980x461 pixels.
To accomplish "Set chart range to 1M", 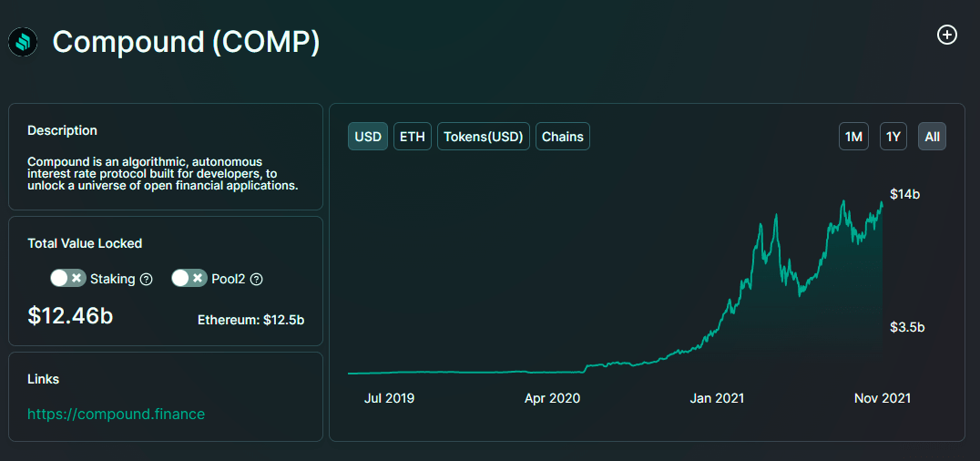I will coord(853,137).
